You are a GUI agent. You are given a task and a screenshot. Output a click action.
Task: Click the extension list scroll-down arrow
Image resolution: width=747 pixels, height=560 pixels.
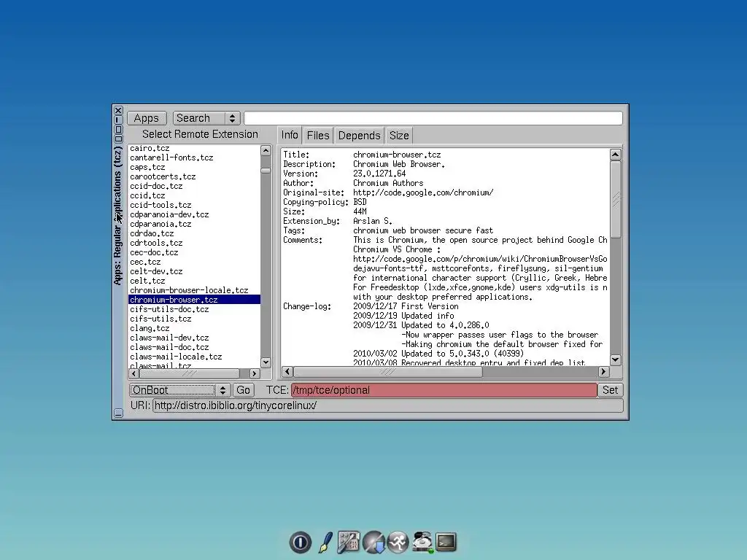(x=266, y=362)
